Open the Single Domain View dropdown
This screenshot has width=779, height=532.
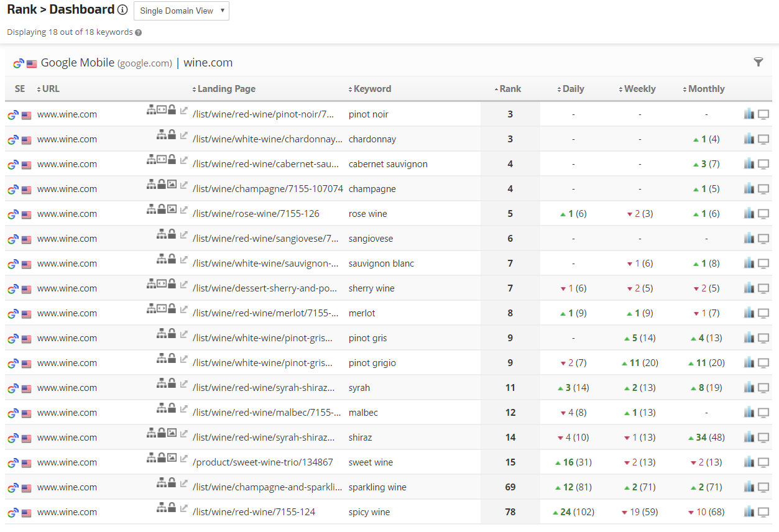point(181,11)
